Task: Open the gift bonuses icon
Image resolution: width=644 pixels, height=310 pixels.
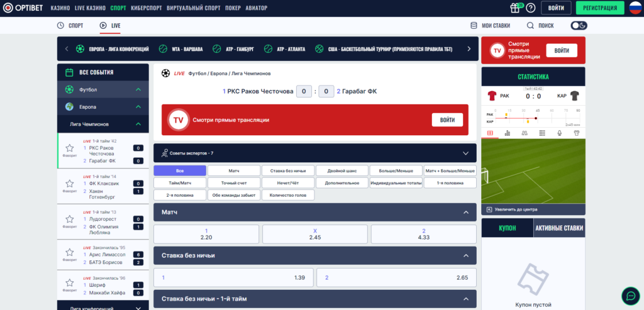Action: click(x=515, y=8)
